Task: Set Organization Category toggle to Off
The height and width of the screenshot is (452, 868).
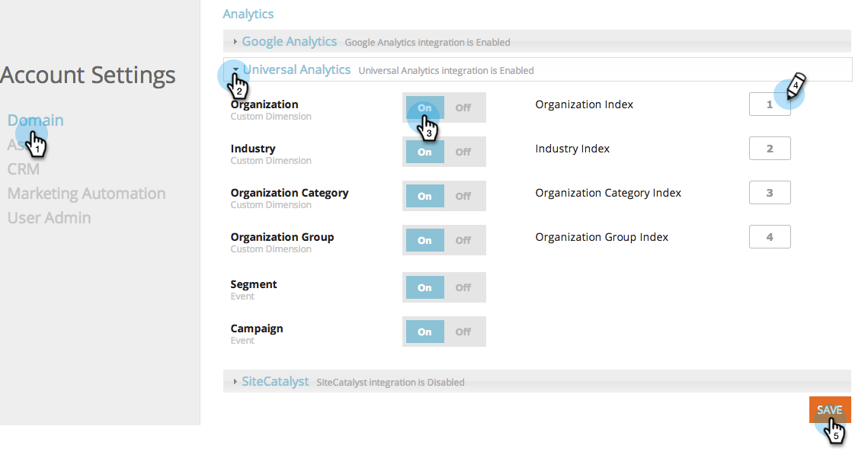Action: (463, 196)
